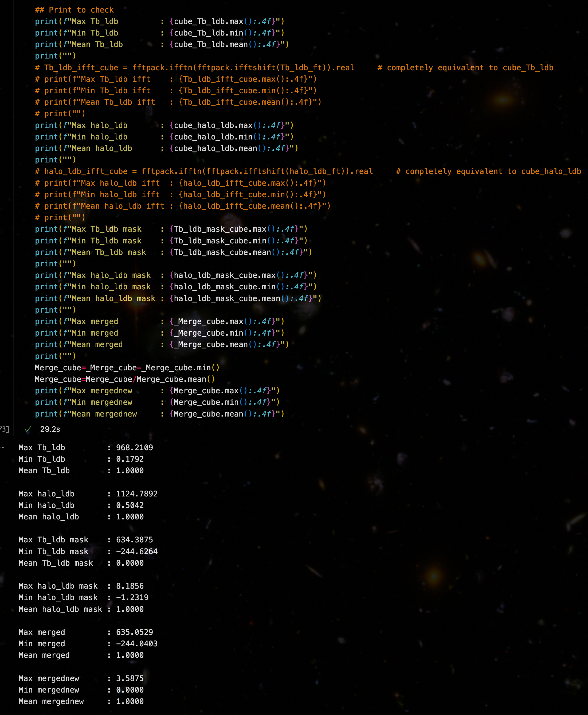This screenshot has width=588, height=715.
Task: Click output value -244.6264 for Min Tb_ldb mask
Action: pos(137,551)
